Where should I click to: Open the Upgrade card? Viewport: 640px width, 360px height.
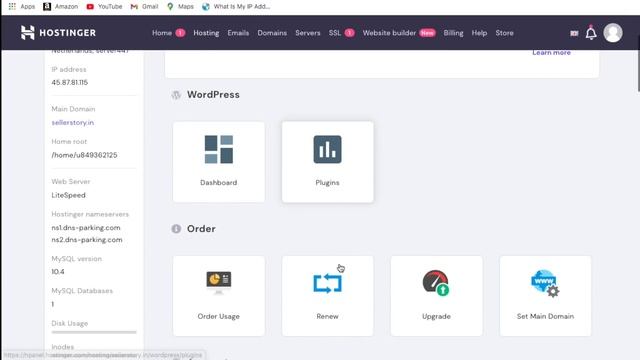pos(436,296)
